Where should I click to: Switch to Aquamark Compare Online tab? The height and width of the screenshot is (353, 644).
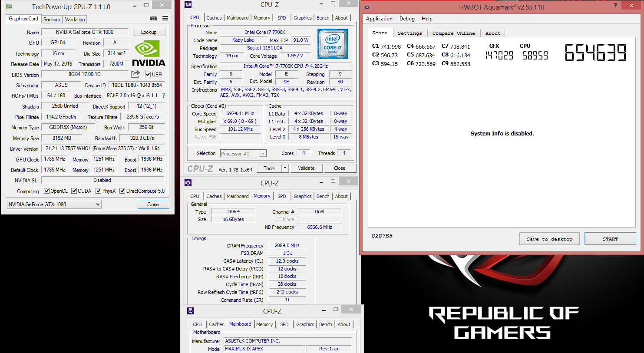pyautogui.click(x=453, y=33)
